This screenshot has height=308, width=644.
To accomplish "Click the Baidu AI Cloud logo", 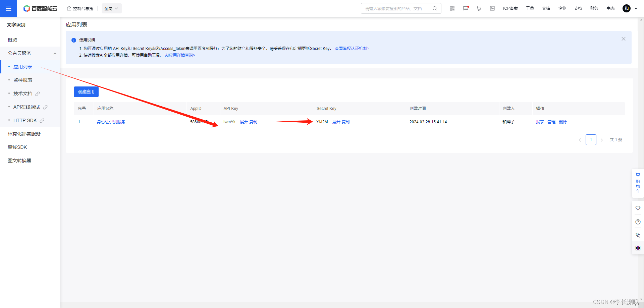I will point(40,8).
